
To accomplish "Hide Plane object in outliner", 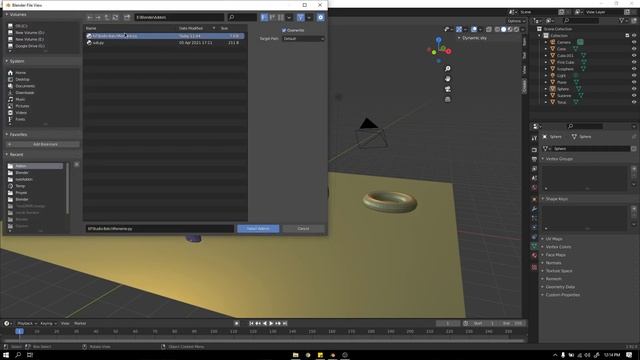I will coord(634,82).
